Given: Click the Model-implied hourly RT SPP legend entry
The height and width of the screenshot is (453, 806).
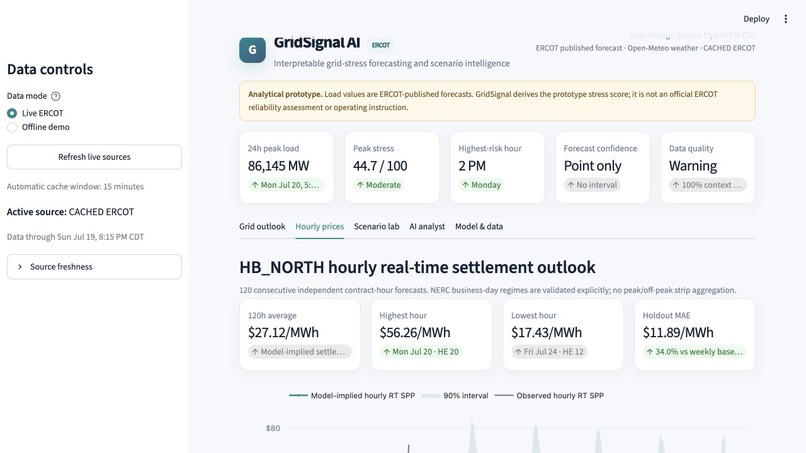Looking at the screenshot, I should pos(352,395).
